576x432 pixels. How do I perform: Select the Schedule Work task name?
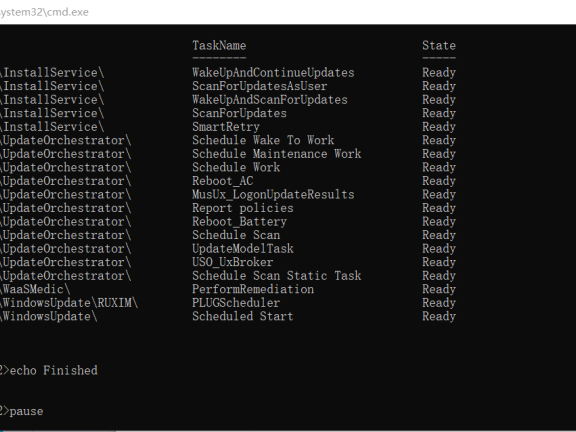[x=236, y=168]
